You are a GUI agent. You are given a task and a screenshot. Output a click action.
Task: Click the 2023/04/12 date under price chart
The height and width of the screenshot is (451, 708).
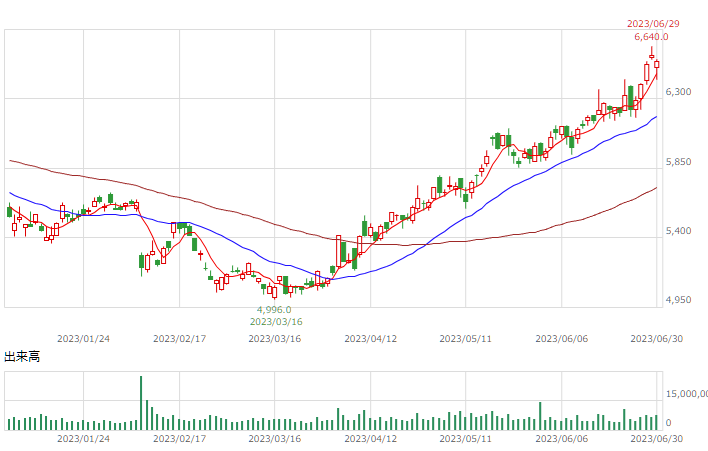370,339
